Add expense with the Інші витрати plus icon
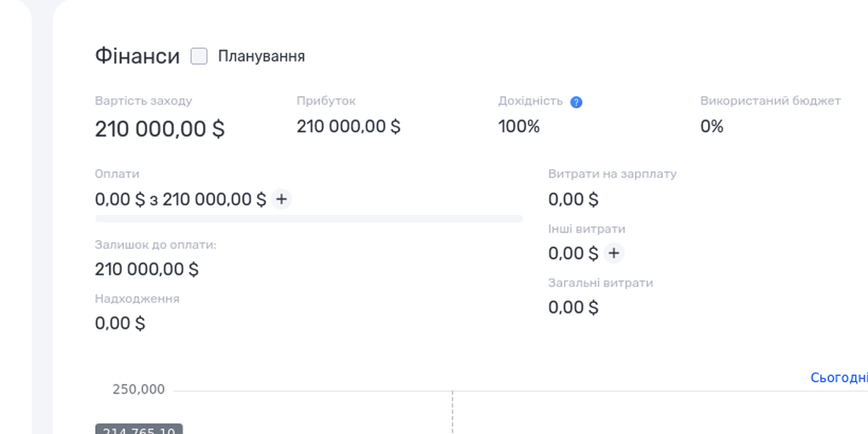The height and width of the screenshot is (434, 868). point(613,253)
